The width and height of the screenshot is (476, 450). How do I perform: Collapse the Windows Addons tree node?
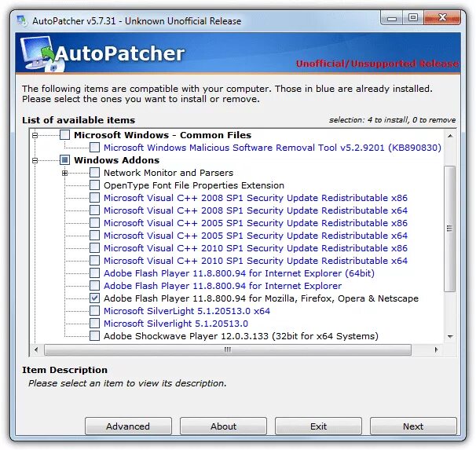35,160
